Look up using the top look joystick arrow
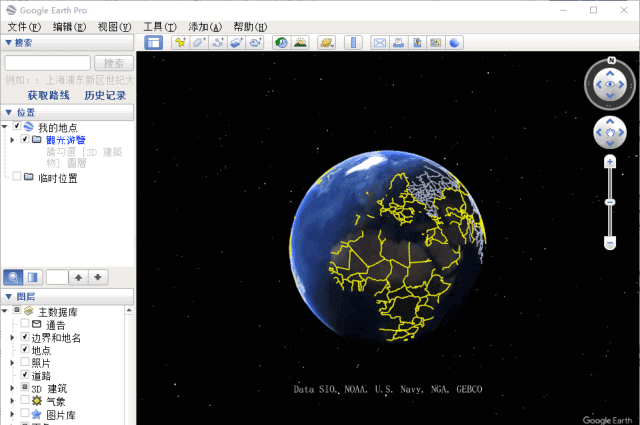 [610, 73]
